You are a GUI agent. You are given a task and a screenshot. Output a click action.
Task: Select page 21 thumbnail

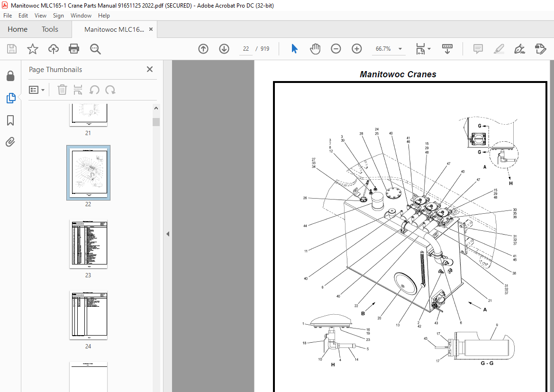click(x=88, y=115)
